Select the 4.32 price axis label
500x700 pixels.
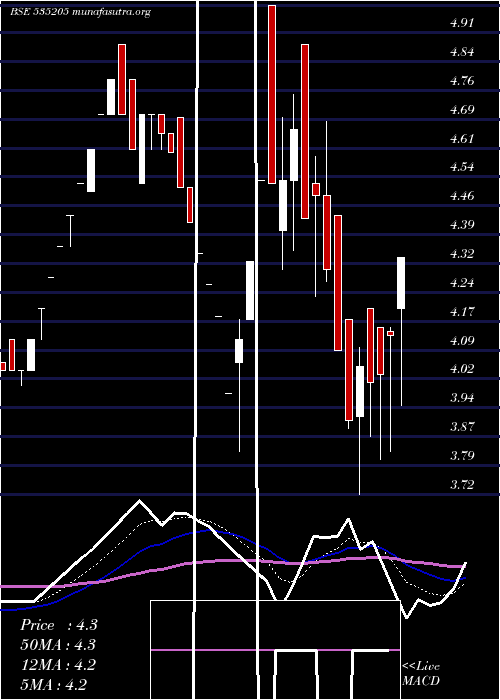pos(462,254)
